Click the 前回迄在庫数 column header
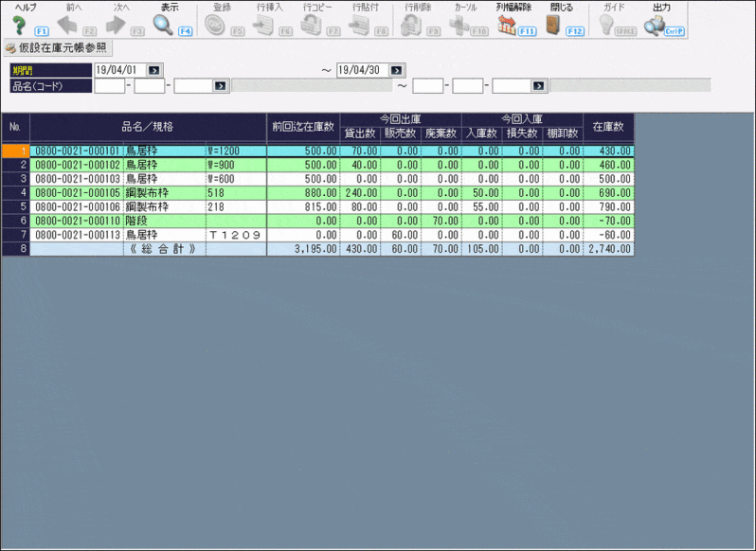This screenshot has height=551, width=756. point(303,127)
